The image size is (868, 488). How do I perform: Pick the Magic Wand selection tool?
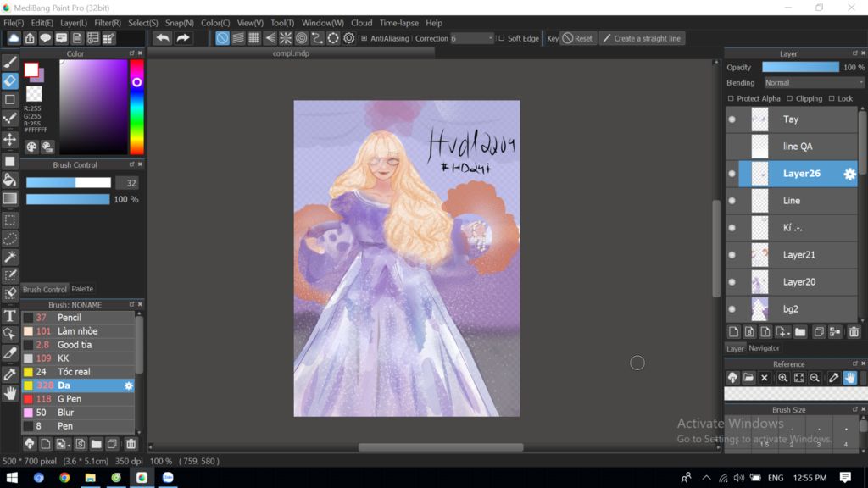tap(10, 257)
